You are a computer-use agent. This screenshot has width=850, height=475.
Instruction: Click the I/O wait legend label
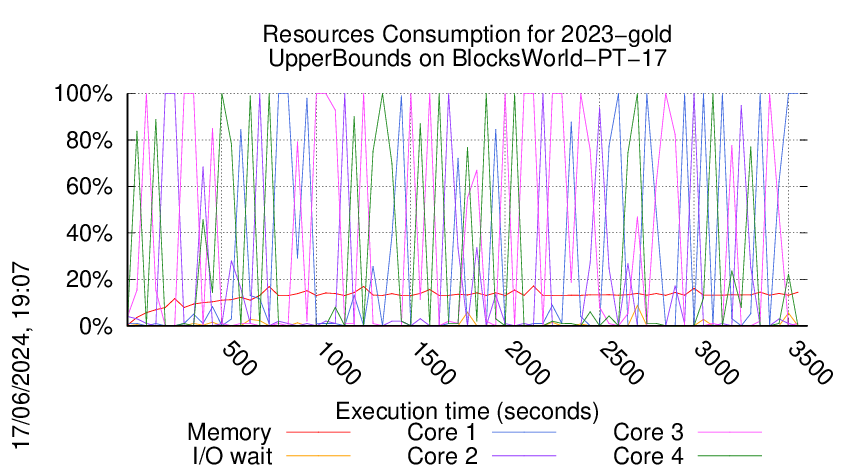(x=232, y=456)
